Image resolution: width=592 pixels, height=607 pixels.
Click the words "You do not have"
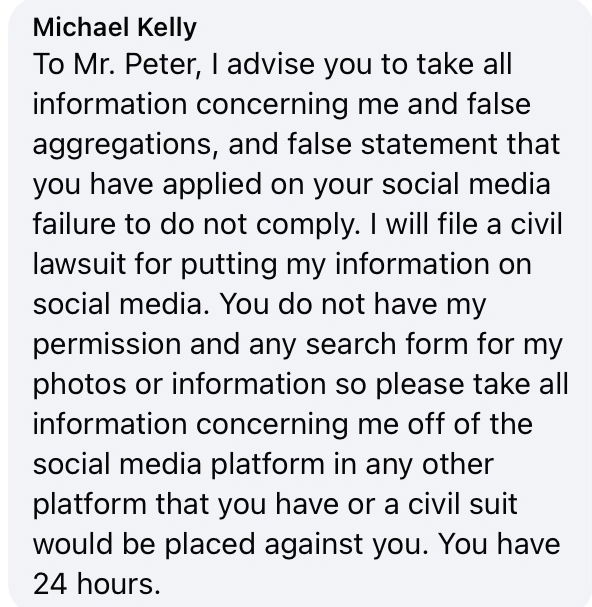pyautogui.click(x=328, y=304)
